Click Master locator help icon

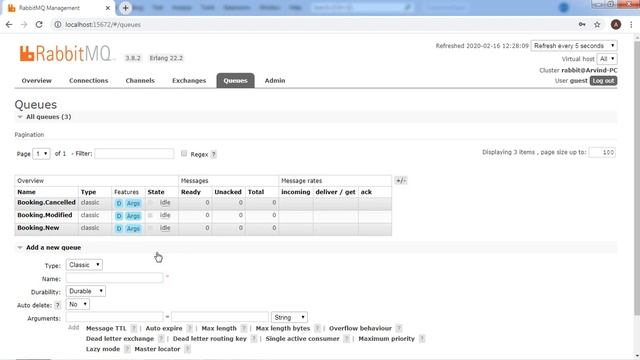pos(187,349)
